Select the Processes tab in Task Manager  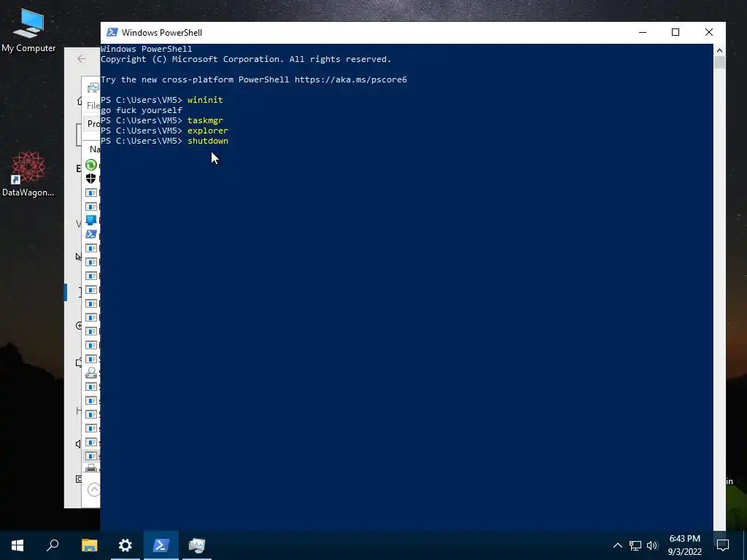click(x=93, y=124)
